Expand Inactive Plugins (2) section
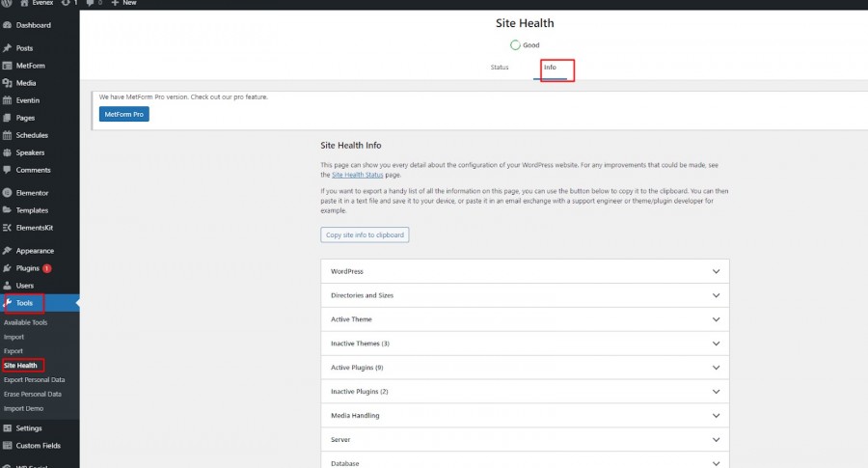Screen dimensions: 868x468 click(x=525, y=392)
